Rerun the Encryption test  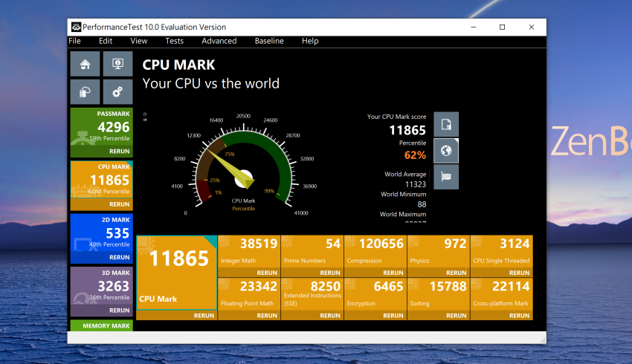[x=393, y=316]
